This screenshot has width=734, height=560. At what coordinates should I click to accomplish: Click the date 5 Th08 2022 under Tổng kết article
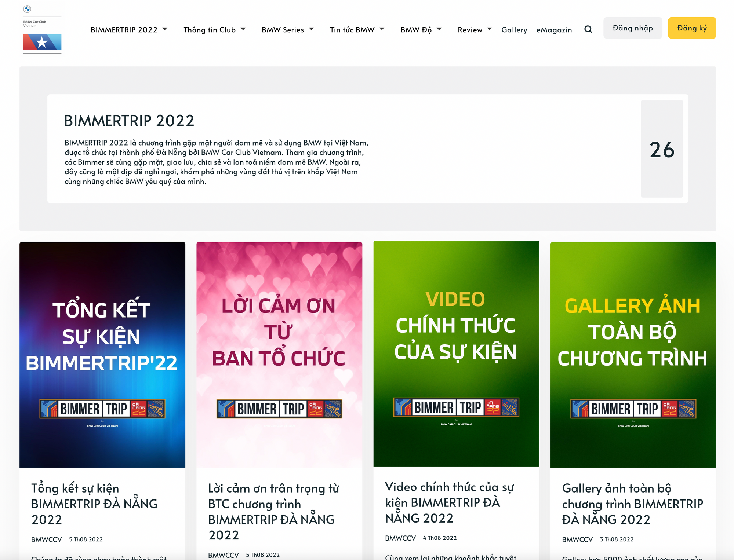click(x=86, y=539)
